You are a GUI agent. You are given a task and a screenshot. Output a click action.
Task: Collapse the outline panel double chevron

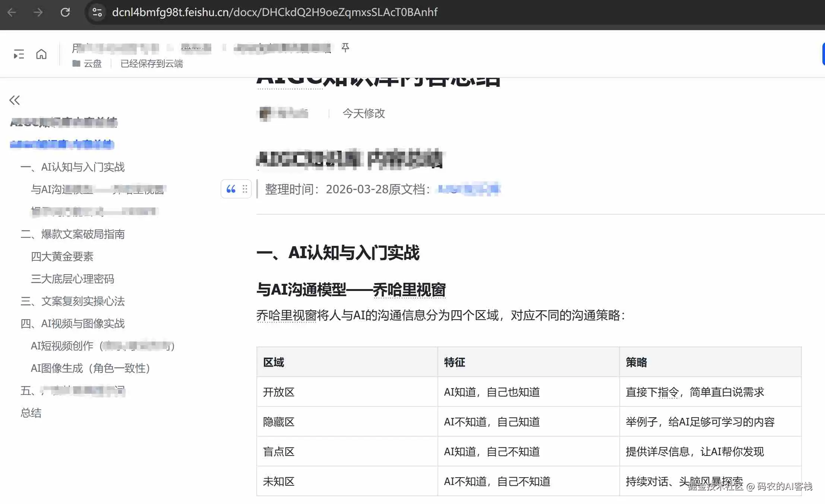click(x=15, y=100)
